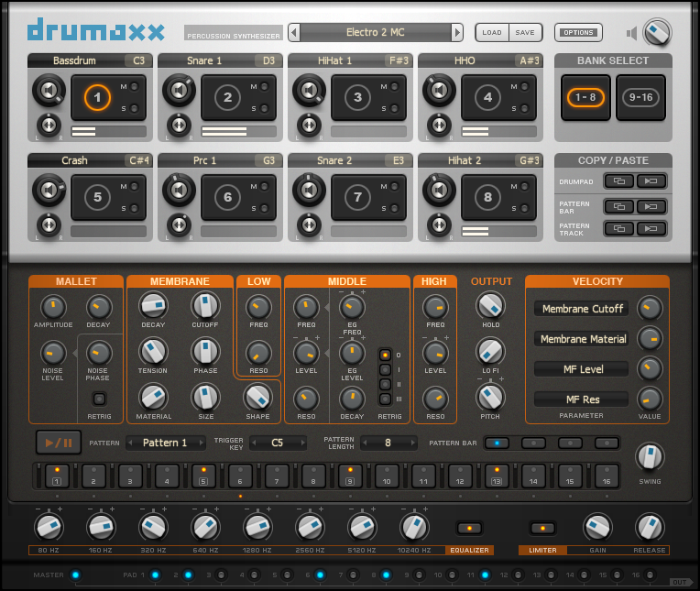Viewport: 700px width, 591px height.
Task: Click the LOAD button
Action: coord(492,33)
